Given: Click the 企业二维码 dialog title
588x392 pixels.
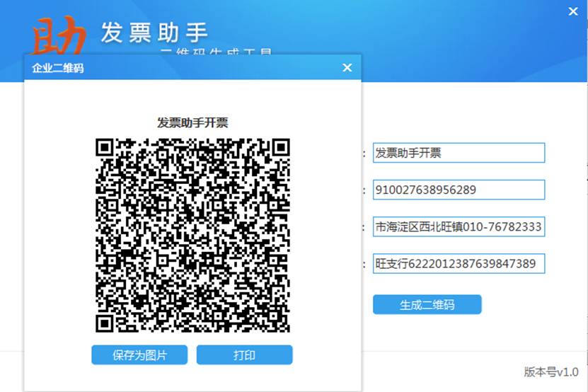Looking at the screenshot, I should 58,68.
